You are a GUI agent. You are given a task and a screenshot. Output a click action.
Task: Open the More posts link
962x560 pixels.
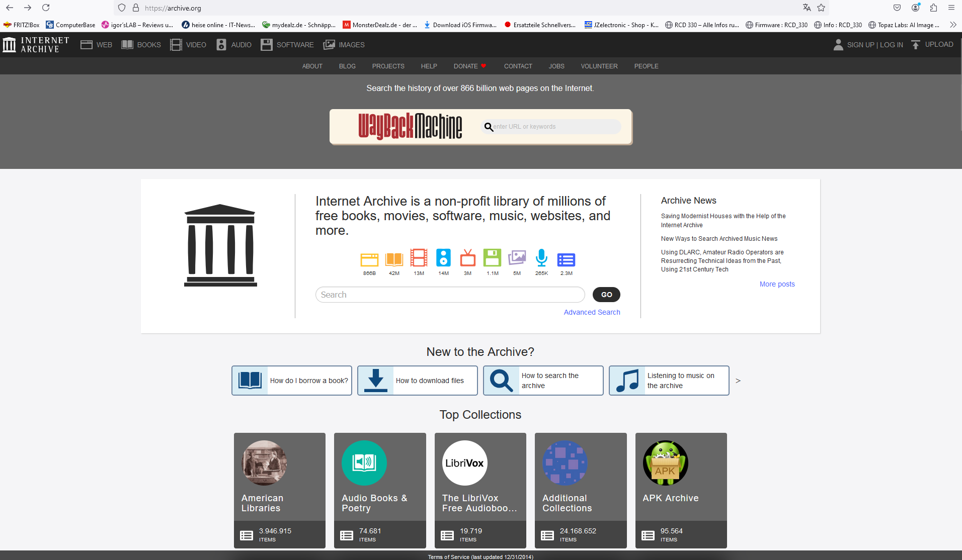777,284
